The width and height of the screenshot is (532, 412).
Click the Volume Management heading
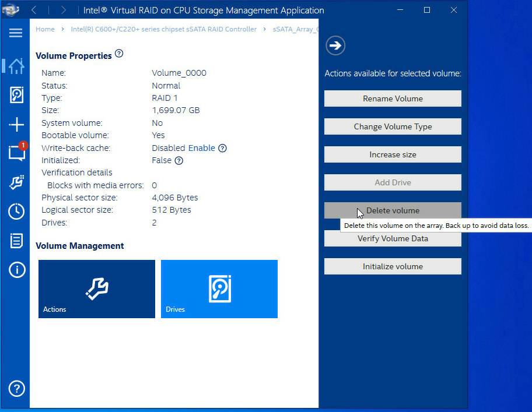tap(80, 246)
